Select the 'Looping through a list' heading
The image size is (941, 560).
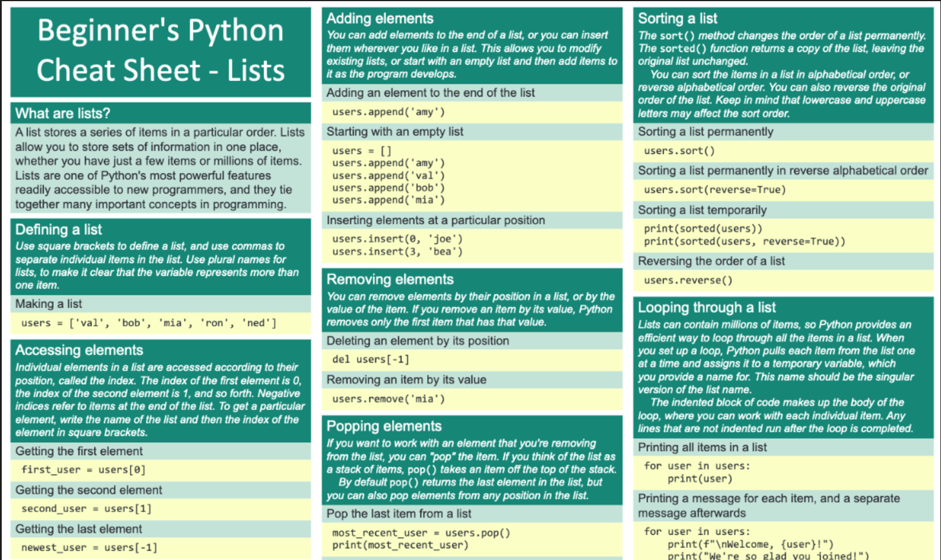coord(707,308)
